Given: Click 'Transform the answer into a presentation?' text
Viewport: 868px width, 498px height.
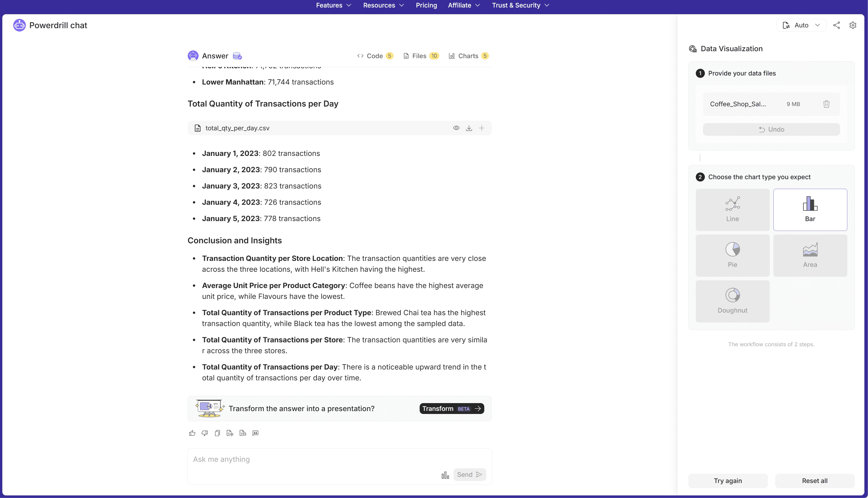Looking at the screenshot, I should (x=302, y=408).
